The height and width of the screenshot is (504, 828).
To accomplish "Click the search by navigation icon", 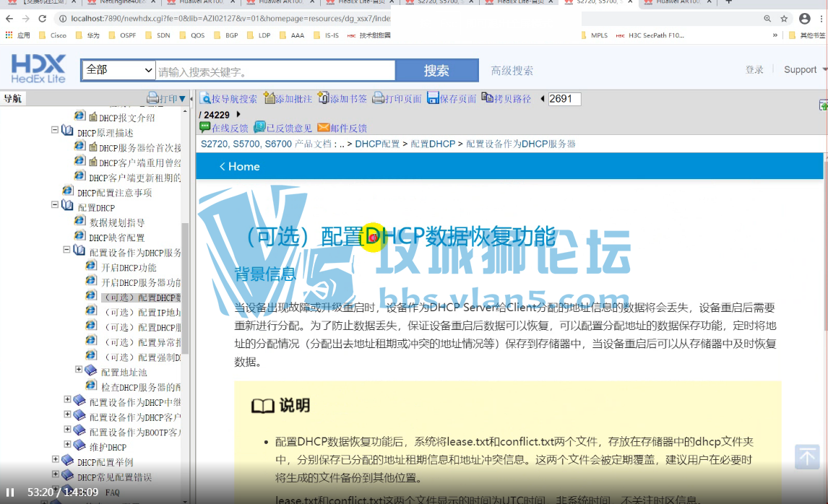I will [x=205, y=99].
